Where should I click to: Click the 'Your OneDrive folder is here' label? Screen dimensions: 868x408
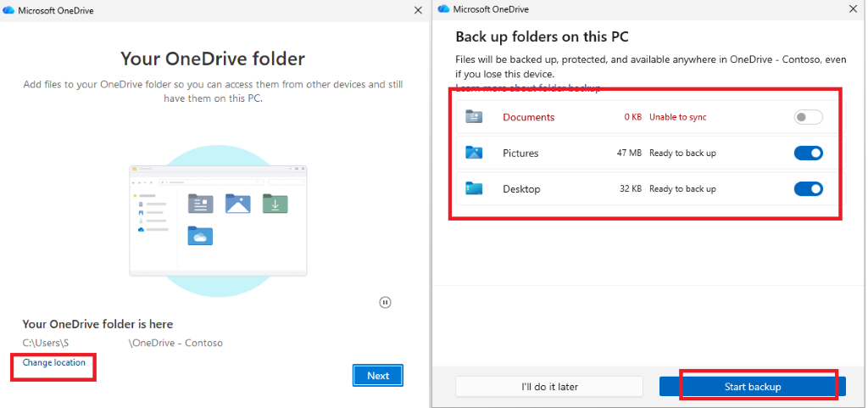(97, 324)
